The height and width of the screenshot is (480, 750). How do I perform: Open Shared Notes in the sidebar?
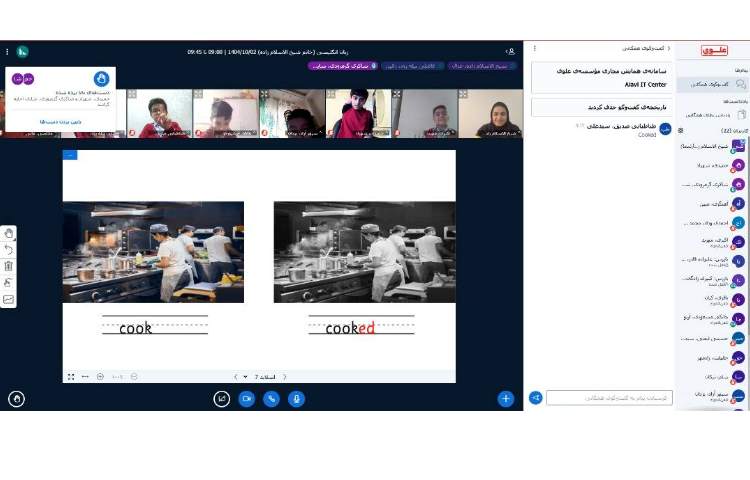710,115
